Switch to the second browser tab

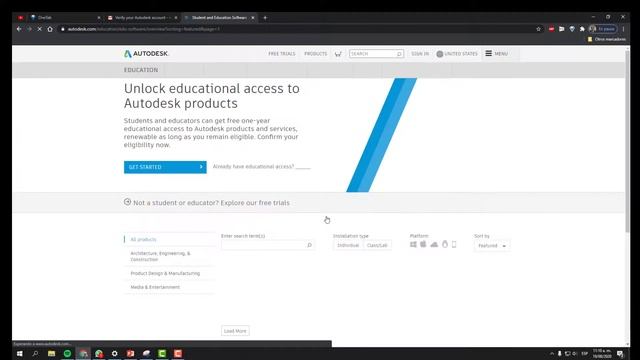point(65,18)
